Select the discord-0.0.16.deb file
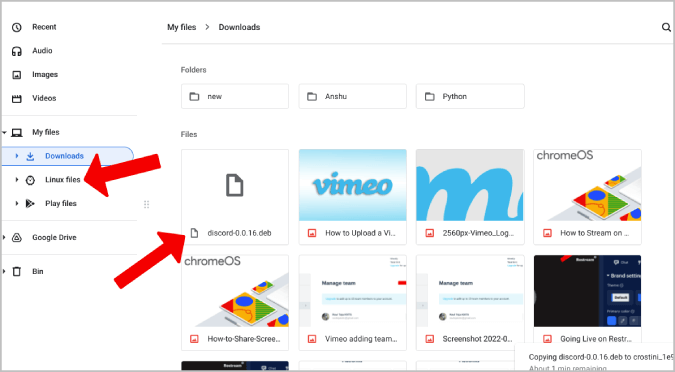 [235, 197]
